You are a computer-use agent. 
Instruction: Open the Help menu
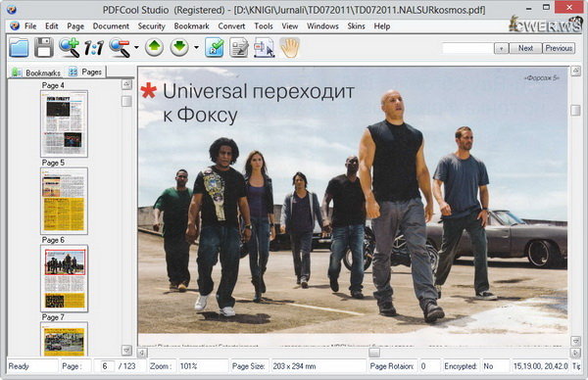point(382,26)
